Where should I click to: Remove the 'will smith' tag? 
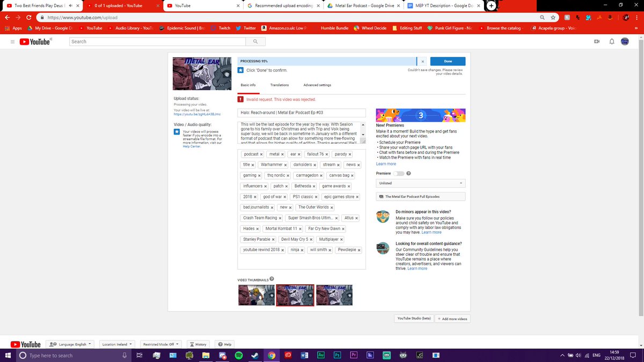pos(330,250)
